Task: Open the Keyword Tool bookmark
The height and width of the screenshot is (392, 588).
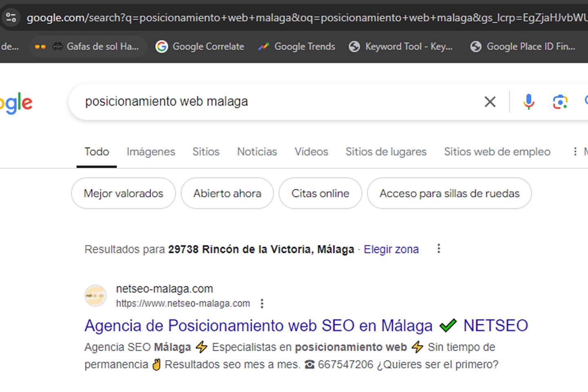Action: pos(401,47)
